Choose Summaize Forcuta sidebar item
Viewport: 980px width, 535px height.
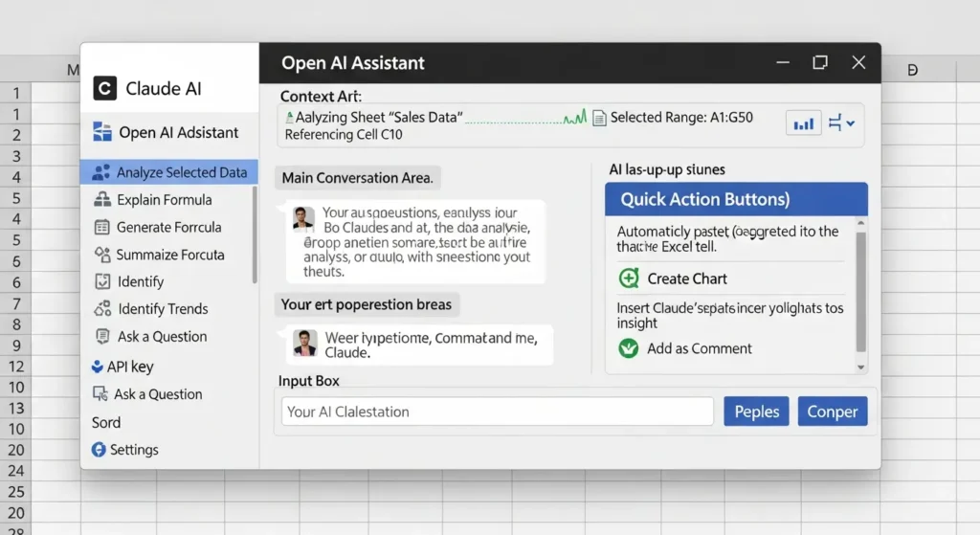pos(170,255)
